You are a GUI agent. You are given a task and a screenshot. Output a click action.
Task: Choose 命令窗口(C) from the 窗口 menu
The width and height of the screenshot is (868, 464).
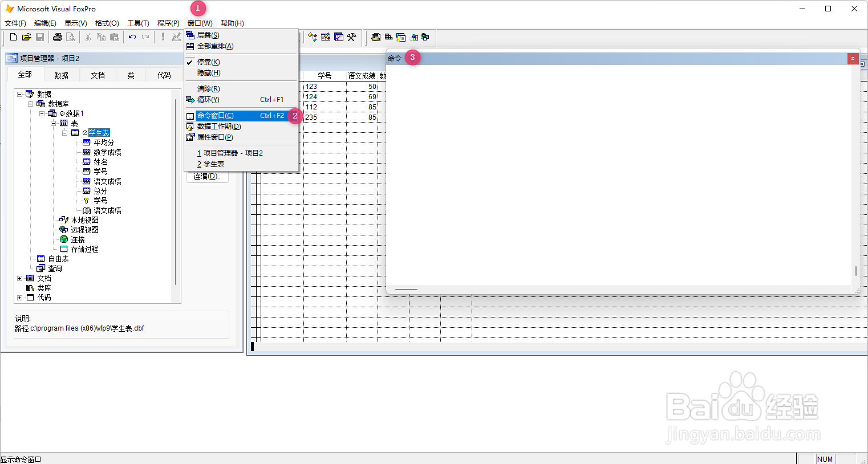tap(241, 116)
